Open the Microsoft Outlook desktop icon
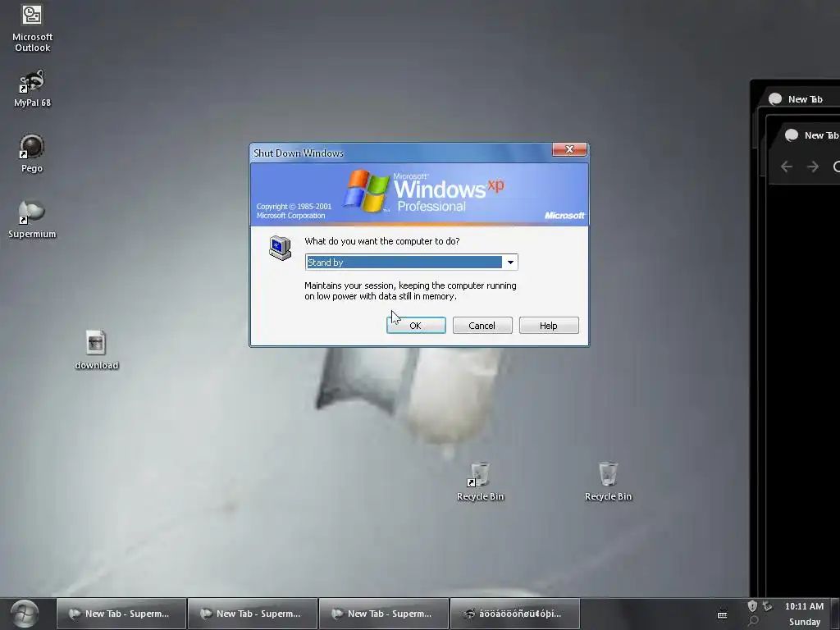This screenshot has width=840, height=630. coord(32,28)
